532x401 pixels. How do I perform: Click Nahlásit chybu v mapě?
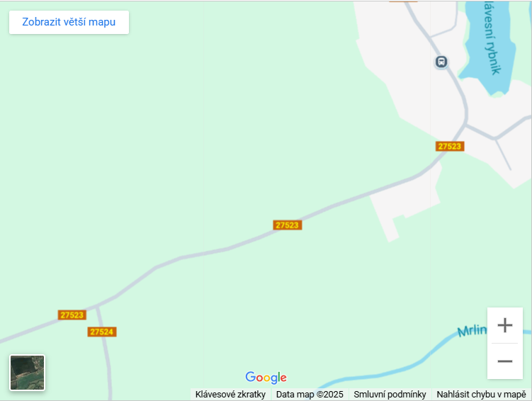tap(481, 394)
